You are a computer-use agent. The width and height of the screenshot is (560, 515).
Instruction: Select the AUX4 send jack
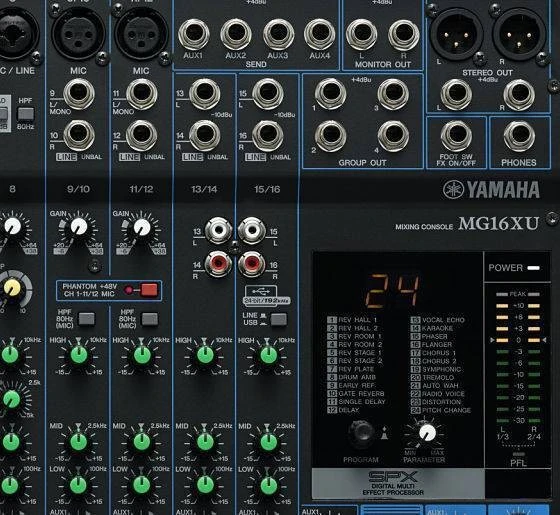point(320,35)
